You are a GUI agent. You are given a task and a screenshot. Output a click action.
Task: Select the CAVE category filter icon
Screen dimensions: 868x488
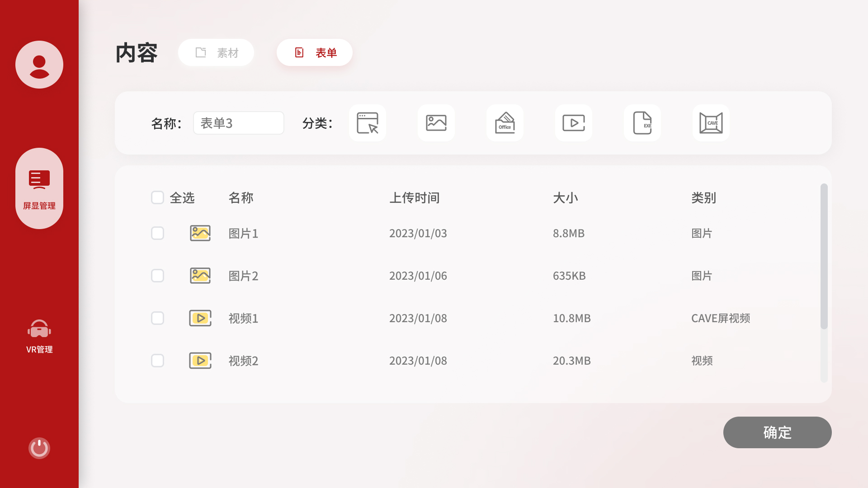click(711, 122)
